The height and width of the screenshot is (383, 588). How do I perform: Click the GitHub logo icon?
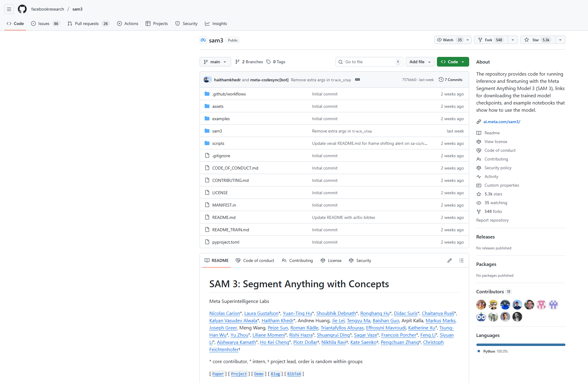tap(22, 9)
